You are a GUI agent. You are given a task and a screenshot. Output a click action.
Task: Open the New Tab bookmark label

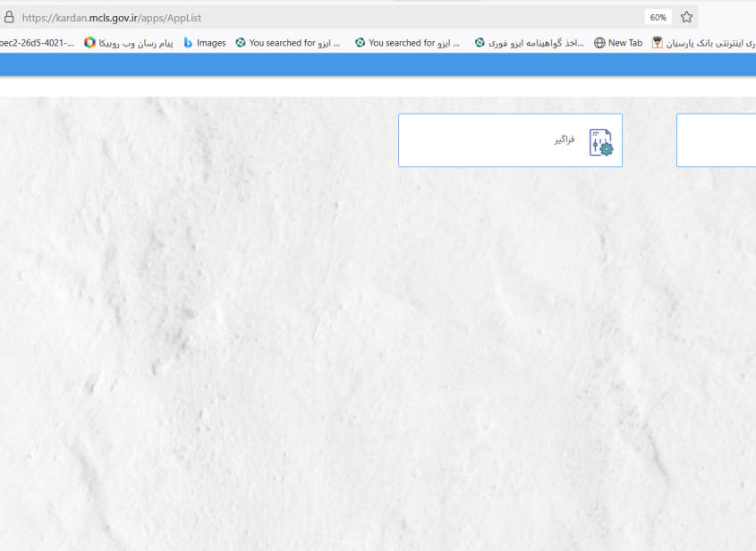click(624, 42)
